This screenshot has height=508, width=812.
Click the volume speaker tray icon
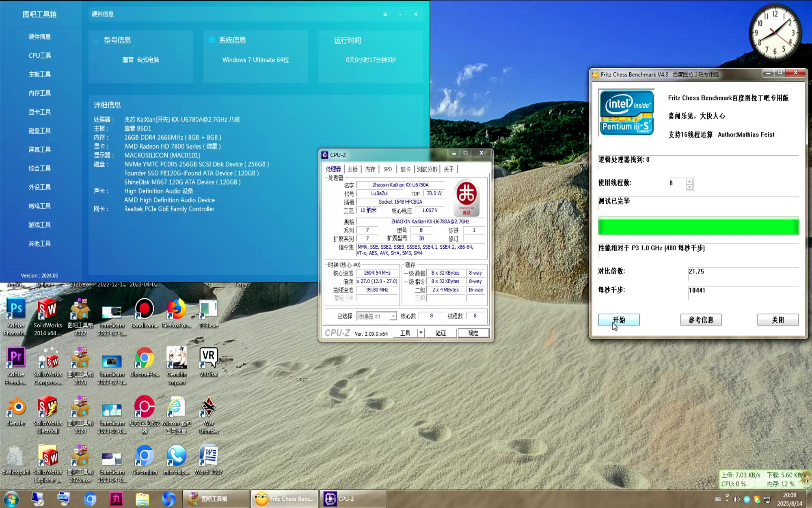[736, 499]
